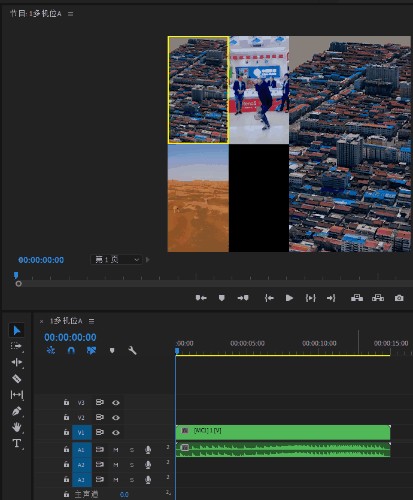Click Mark Out in program monitor
Image resolution: width=413 pixels, height=500 pixels.
click(x=243, y=298)
